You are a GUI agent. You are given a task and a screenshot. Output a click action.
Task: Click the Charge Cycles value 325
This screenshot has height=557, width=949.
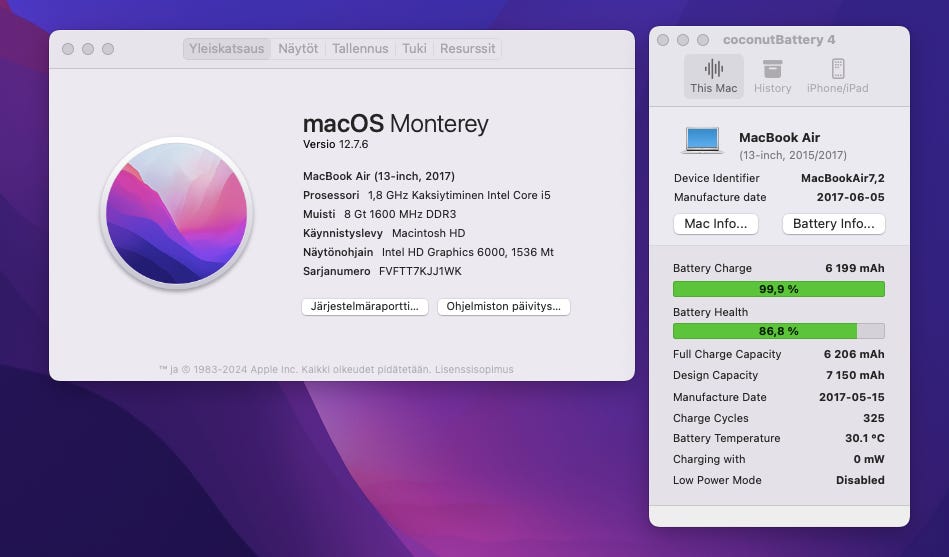pyautogui.click(x=873, y=418)
